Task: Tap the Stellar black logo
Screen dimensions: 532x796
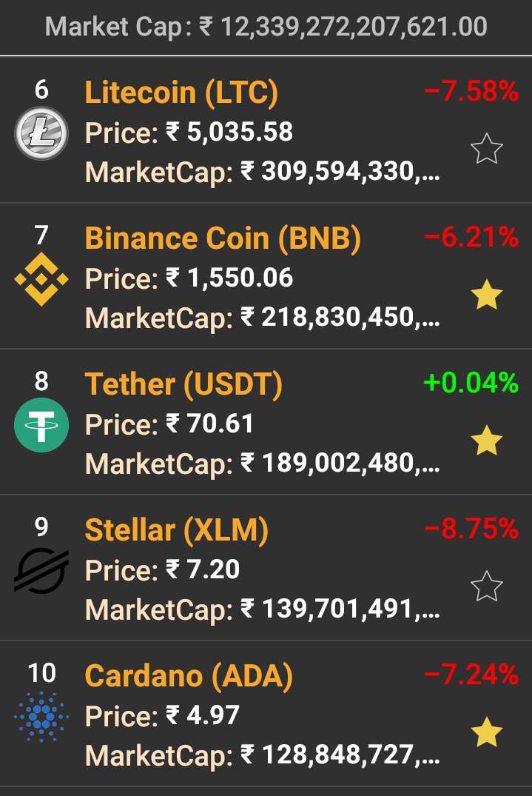Action: pyautogui.click(x=41, y=571)
